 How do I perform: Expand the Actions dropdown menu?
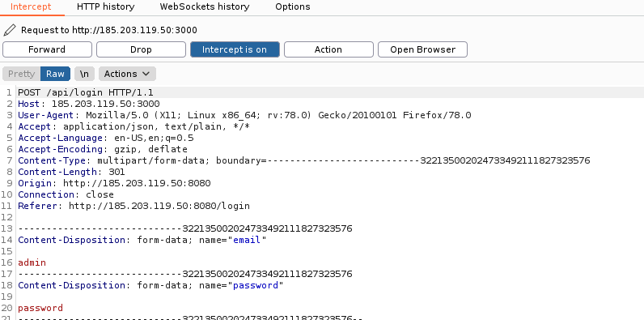[127, 74]
